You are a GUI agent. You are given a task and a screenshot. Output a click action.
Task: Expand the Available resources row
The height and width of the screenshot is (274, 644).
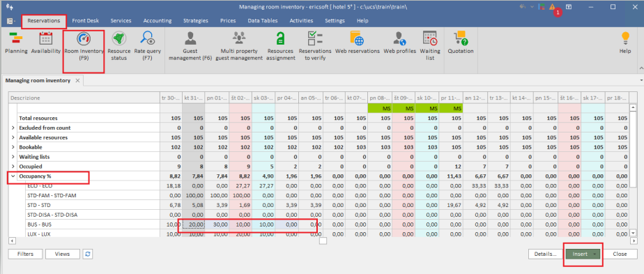[x=13, y=137]
